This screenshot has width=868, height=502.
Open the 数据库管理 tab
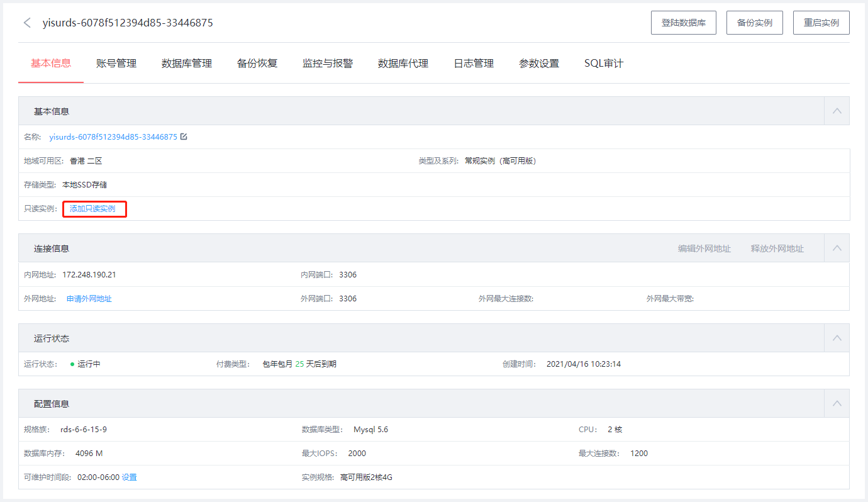click(187, 63)
